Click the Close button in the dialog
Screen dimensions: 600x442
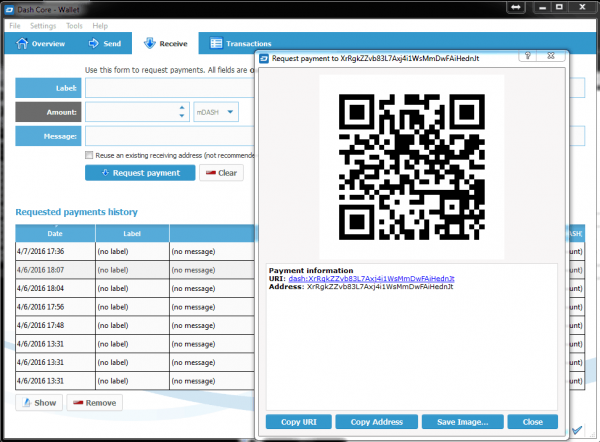533,422
